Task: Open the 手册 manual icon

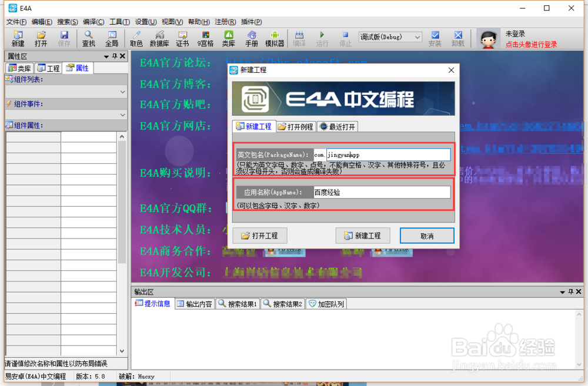Action: pos(251,38)
